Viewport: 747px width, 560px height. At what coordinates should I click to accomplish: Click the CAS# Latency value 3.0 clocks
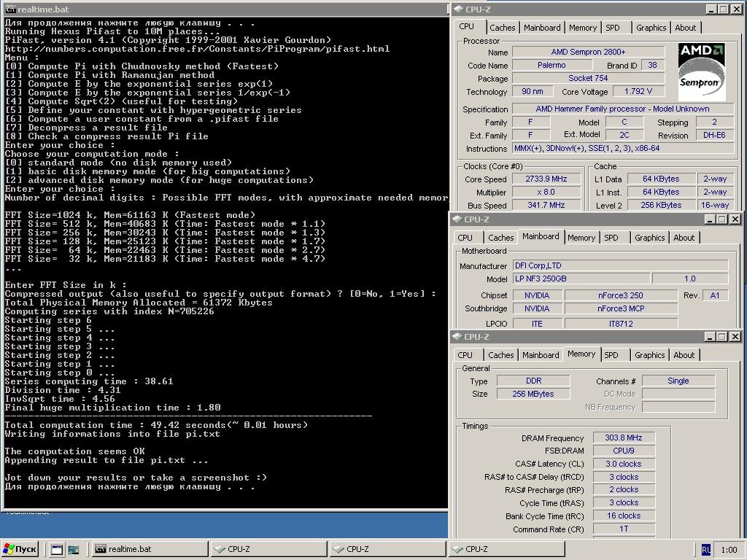(x=624, y=464)
